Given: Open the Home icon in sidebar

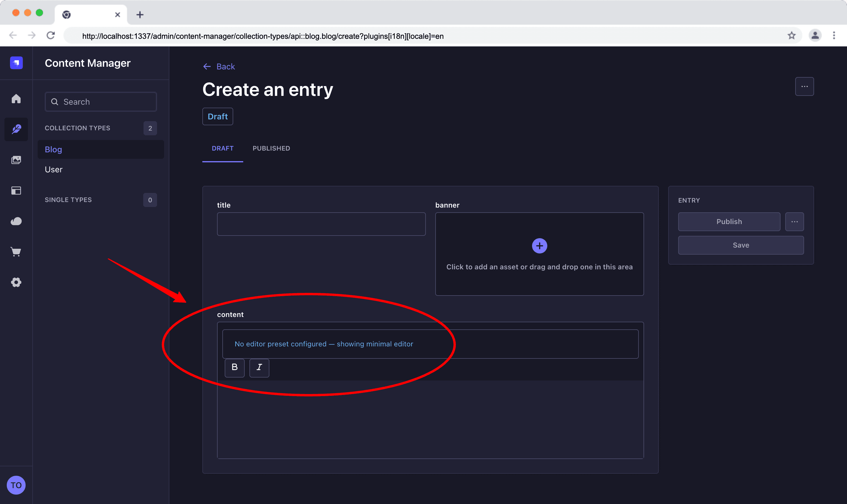Looking at the screenshot, I should (16, 99).
